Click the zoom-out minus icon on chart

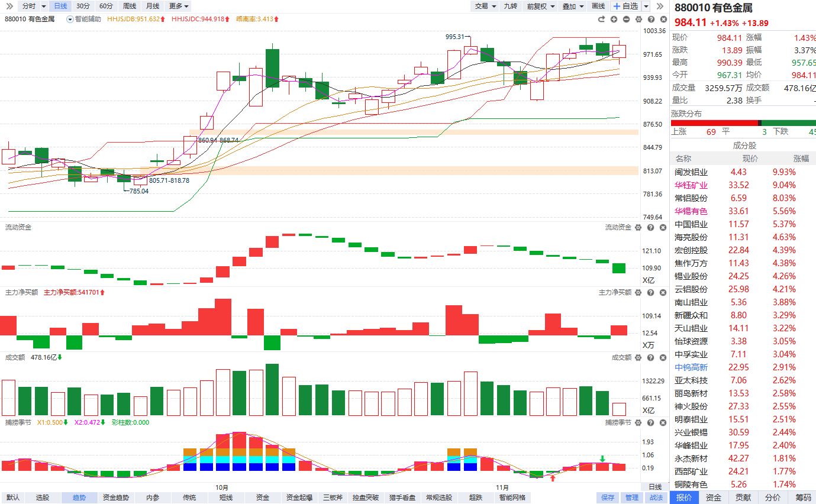(x=626, y=19)
